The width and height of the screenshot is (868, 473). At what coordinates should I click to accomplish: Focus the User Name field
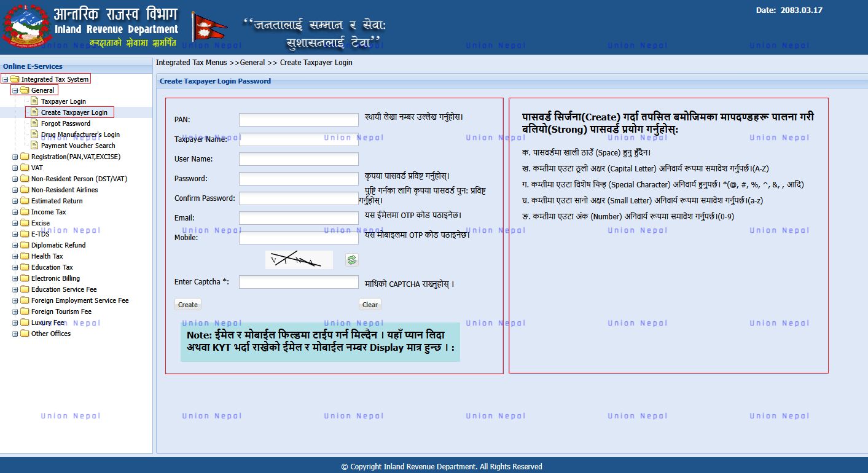click(x=299, y=159)
